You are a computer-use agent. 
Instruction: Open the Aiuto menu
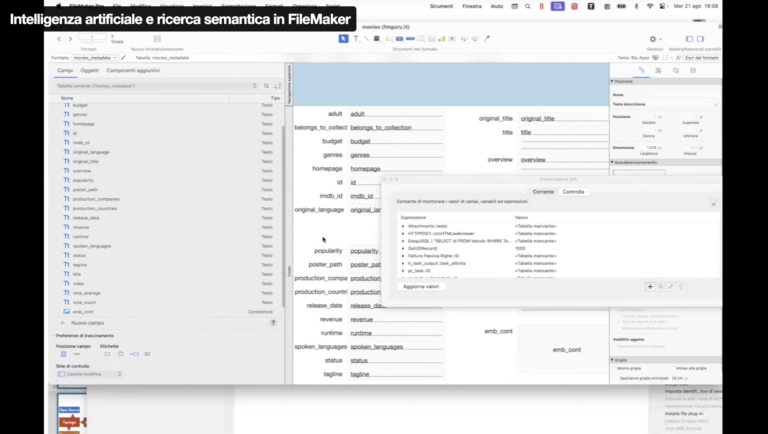click(497, 6)
